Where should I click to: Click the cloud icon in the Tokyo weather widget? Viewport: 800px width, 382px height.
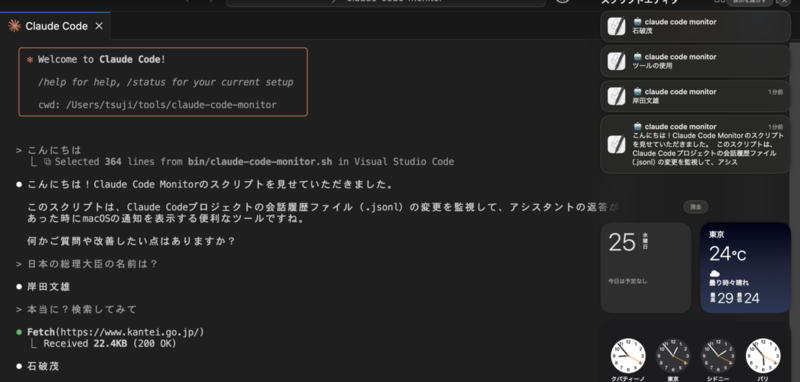click(x=715, y=274)
